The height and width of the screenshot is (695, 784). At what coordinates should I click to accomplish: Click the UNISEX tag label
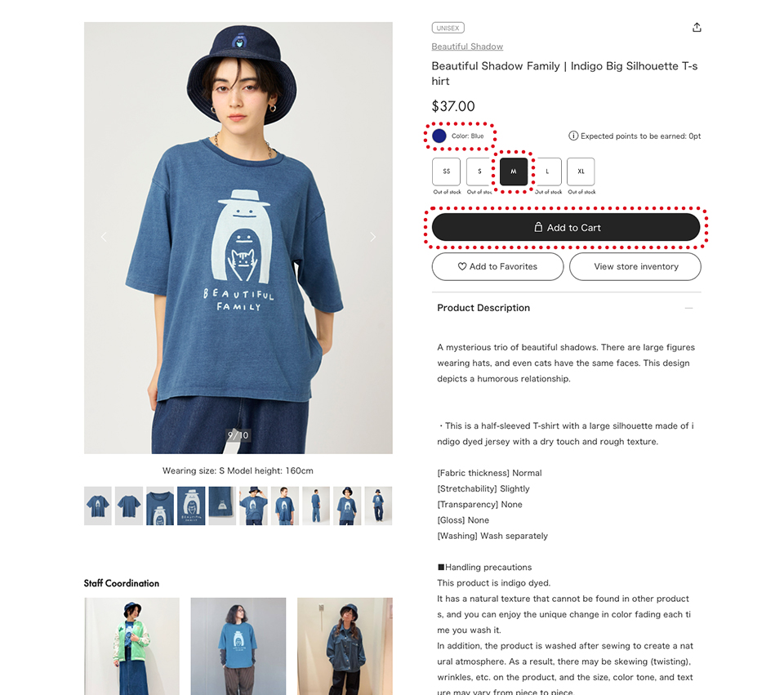pyautogui.click(x=448, y=28)
